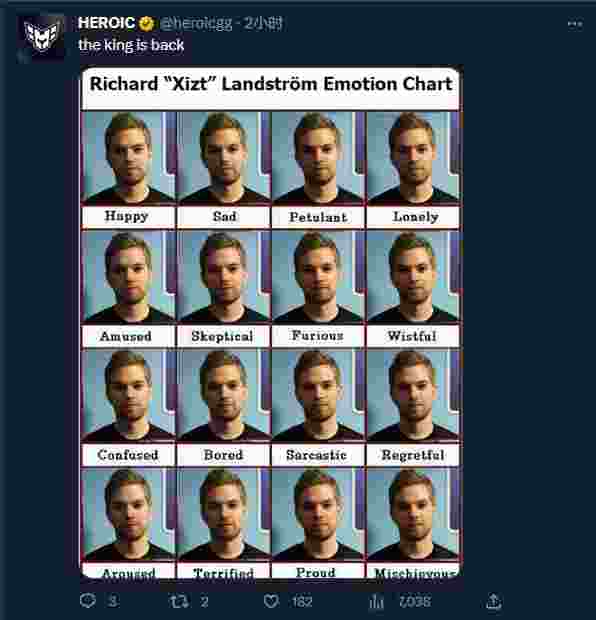Open the three-dot more options menu
Screen dimensions: 596x620
(x=575, y=25)
